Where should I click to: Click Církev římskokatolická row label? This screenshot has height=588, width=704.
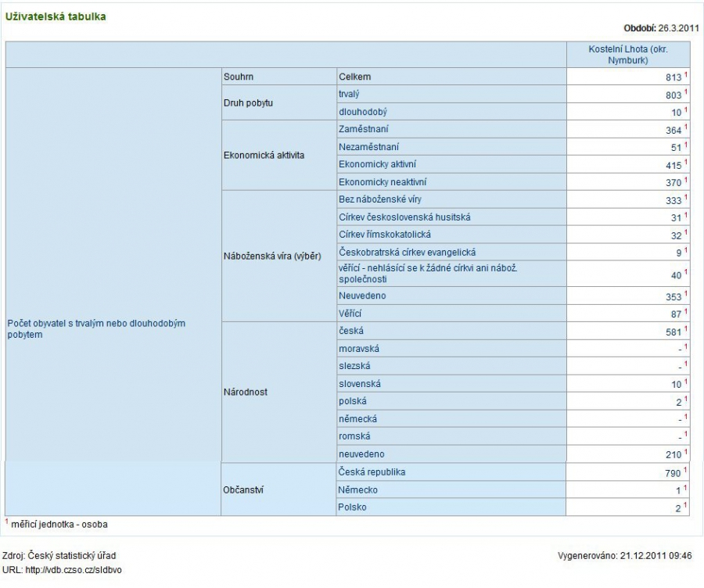tap(385, 235)
